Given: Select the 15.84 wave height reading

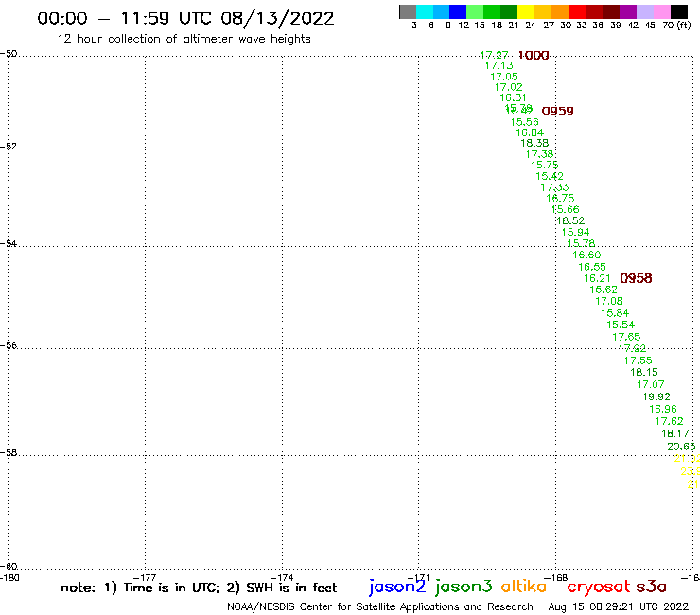Looking at the screenshot, I should coord(615,313).
